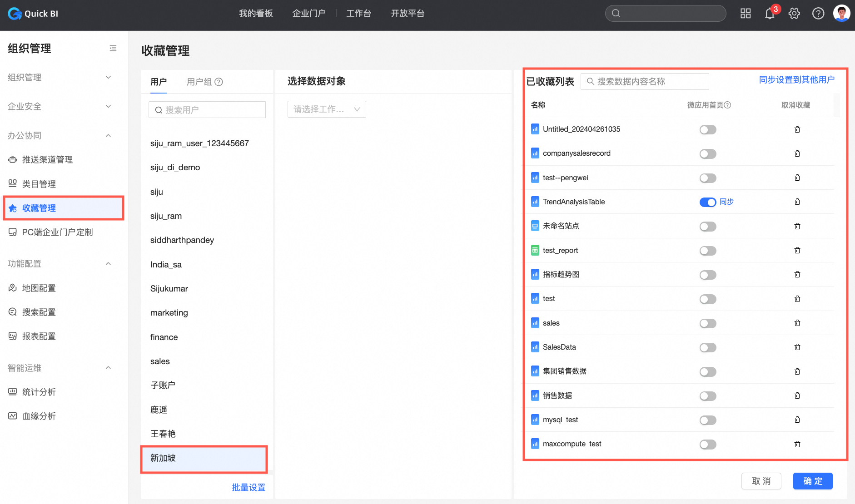855x504 pixels.
Task: Remove companysalesrecord with its trash icon
Action: (x=797, y=153)
